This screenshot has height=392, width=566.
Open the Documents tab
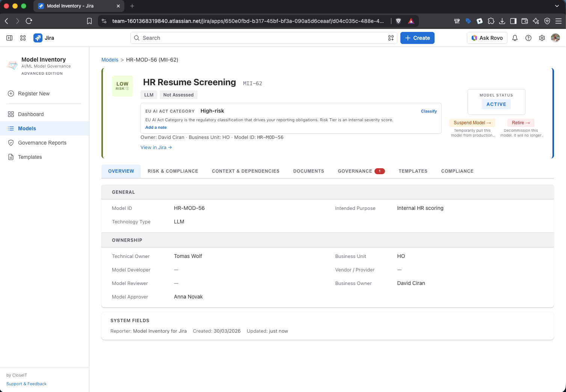[309, 171]
